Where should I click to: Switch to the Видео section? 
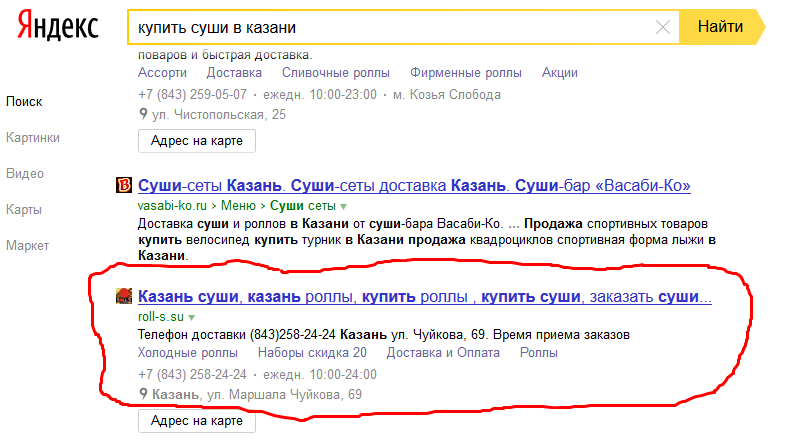[25, 174]
